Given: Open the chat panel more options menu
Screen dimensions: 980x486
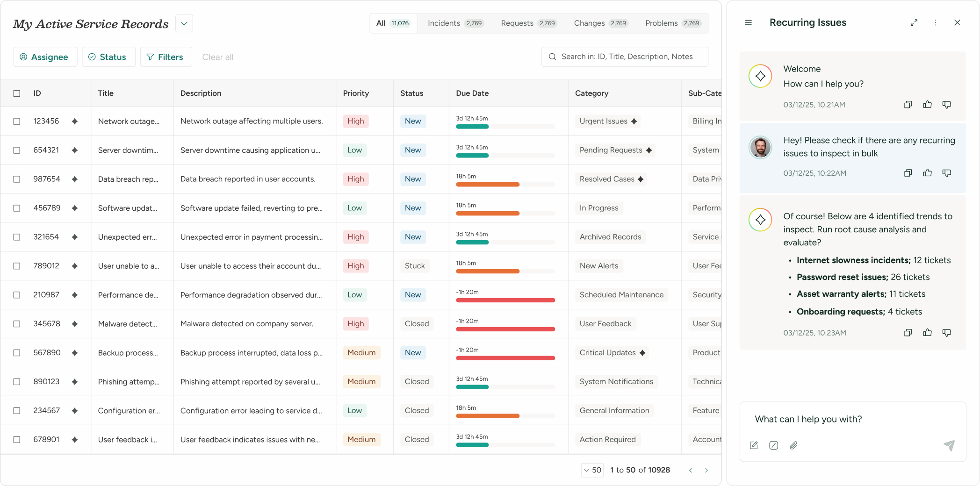Looking at the screenshot, I should [935, 22].
